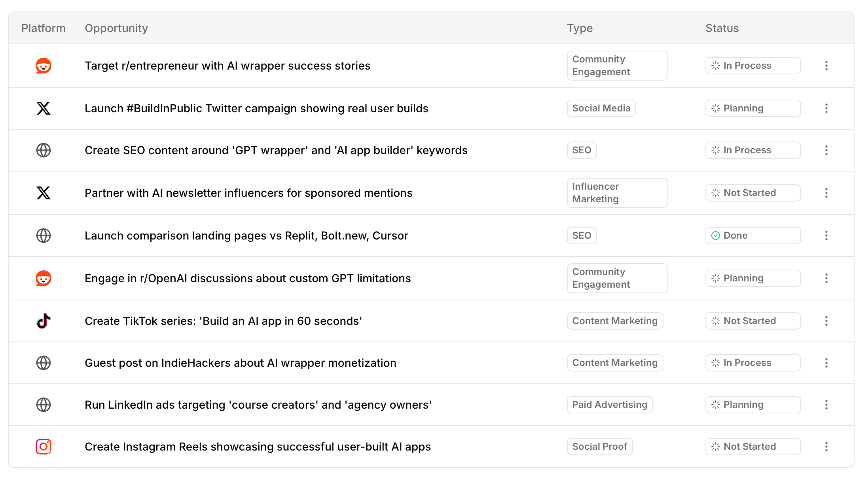868x479 pixels.
Task: Open Planning status for LinkedIn ads row
Action: click(x=753, y=405)
